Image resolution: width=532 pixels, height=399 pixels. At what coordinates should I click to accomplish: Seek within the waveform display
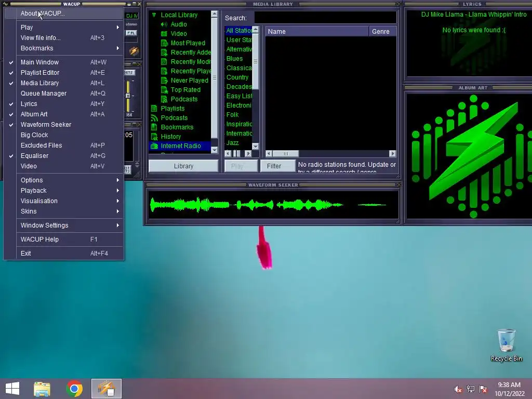(x=273, y=205)
